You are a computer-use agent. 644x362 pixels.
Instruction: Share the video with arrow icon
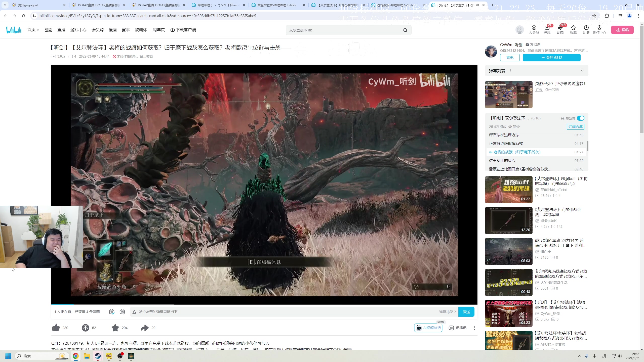pyautogui.click(x=145, y=328)
